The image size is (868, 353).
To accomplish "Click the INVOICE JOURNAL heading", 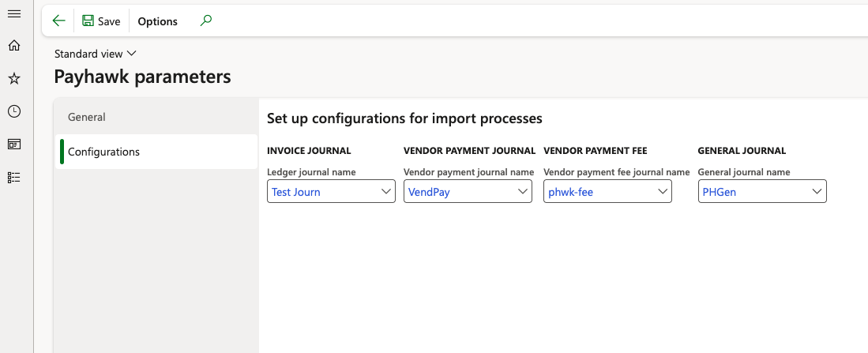I will (309, 151).
